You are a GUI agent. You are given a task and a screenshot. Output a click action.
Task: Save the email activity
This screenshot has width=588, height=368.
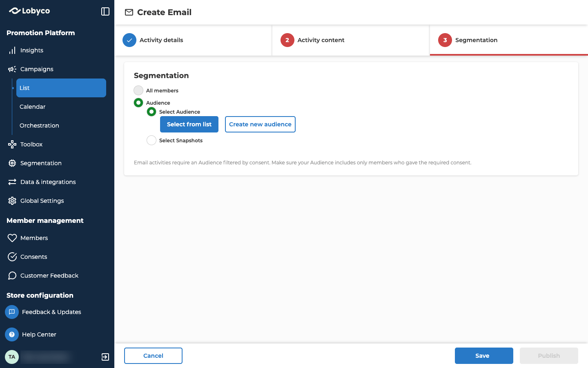pyautogui.click(x=484, y=356)
